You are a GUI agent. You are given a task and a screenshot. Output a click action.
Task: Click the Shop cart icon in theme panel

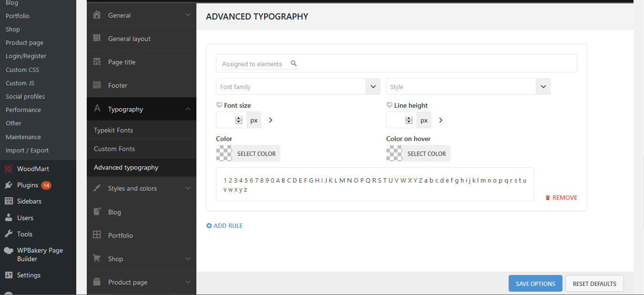(x=97, y=258)
